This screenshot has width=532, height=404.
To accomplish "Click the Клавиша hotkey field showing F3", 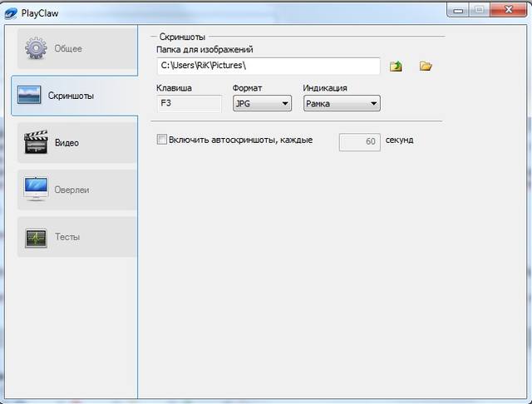I will tap(190, 103).
